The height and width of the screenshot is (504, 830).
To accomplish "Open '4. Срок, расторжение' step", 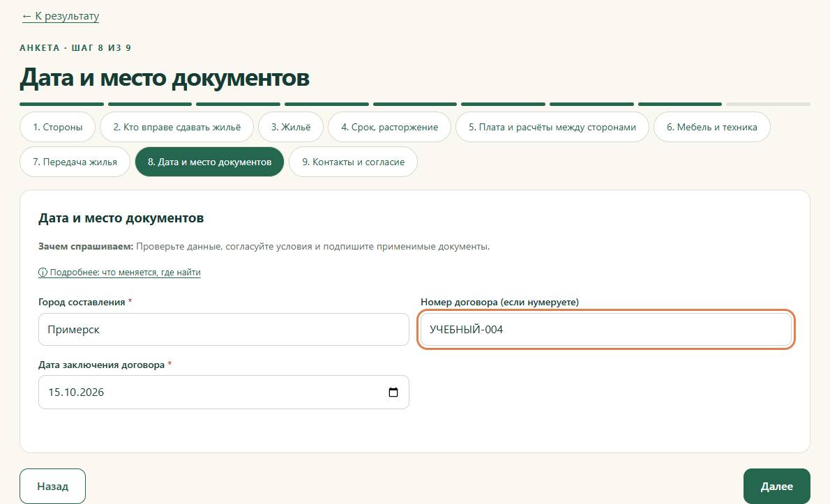I will (390, 127).
